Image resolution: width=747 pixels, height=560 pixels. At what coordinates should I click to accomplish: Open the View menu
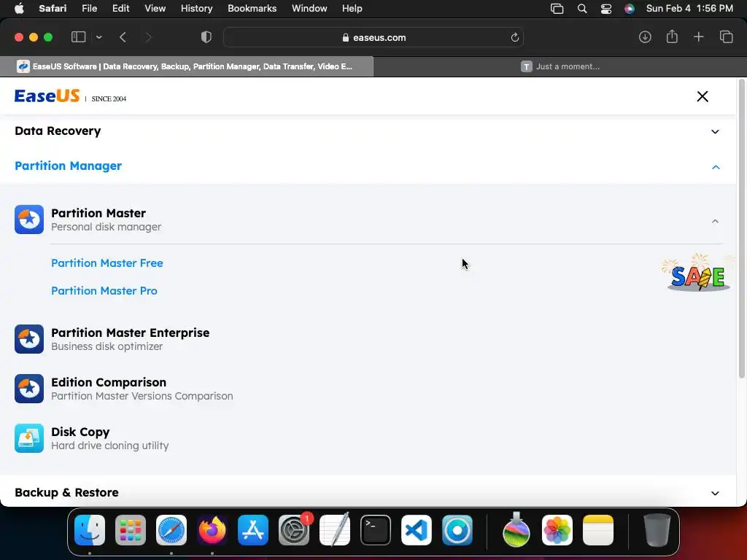click(155, 9)
